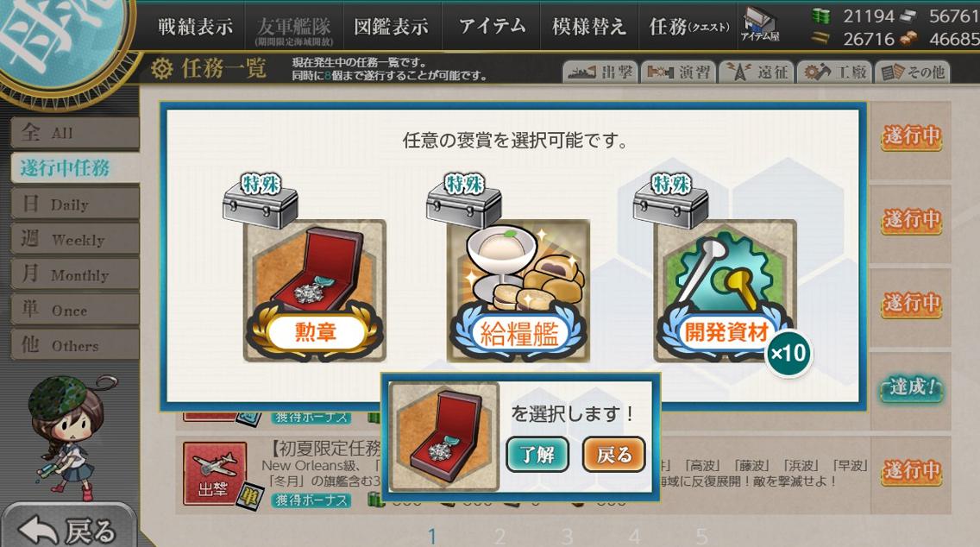This screenshot has height=547, width=980.
Task: Show Daily quests in sidebar
Action: point(75,204)
